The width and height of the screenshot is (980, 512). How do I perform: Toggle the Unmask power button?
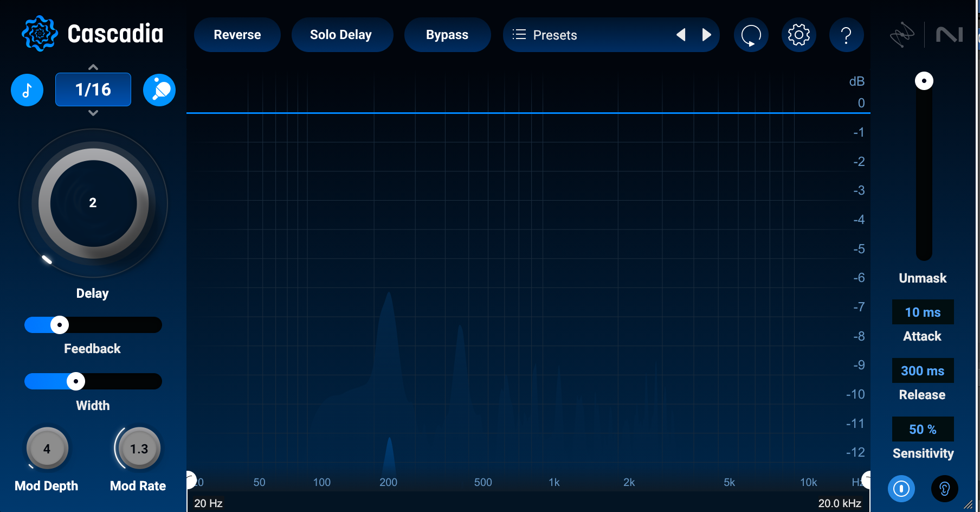(901, 489)
